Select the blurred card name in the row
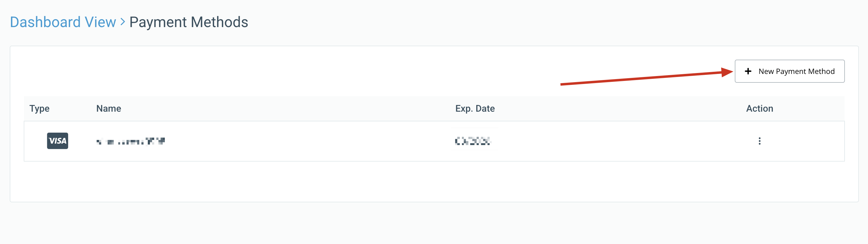 tap(130, 141)
